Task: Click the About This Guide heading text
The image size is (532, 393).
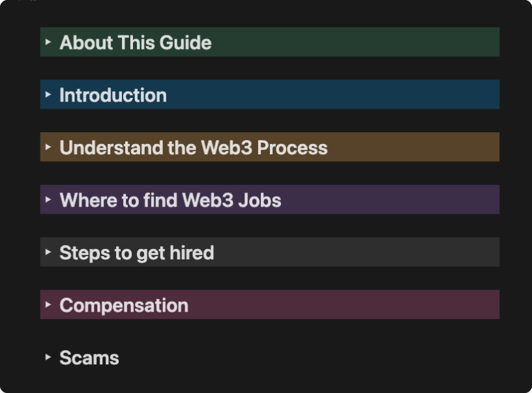Action: pyautogui.click(x=136, y=42)
